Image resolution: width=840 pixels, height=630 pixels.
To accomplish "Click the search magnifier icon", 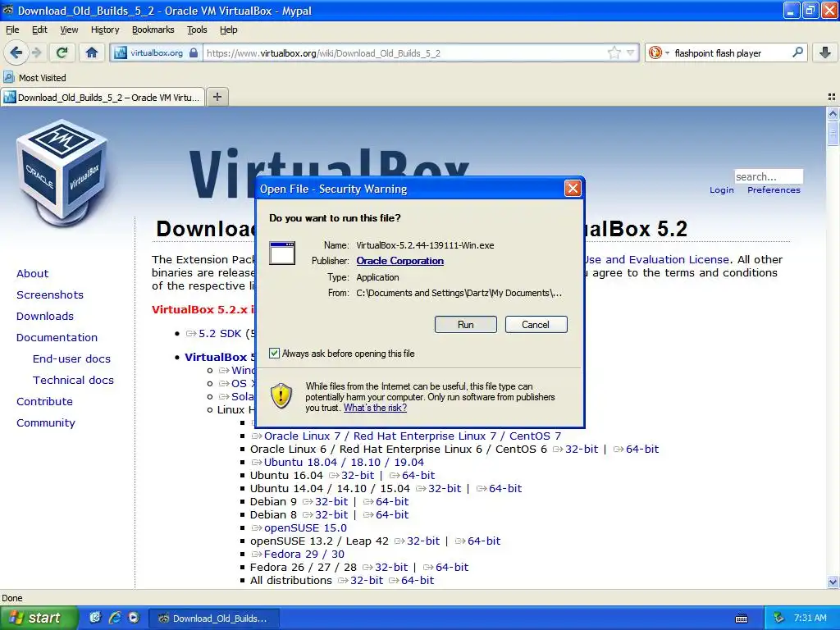I will tap(797, 52).
